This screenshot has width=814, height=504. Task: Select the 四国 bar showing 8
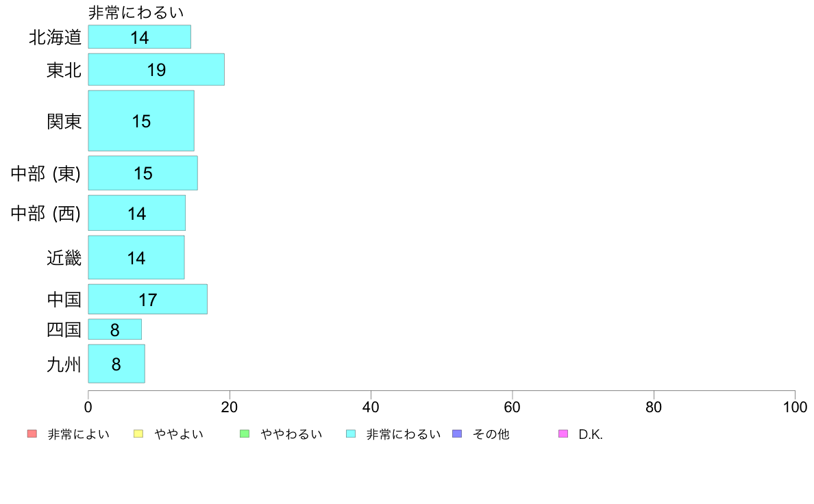coord(114,329)
